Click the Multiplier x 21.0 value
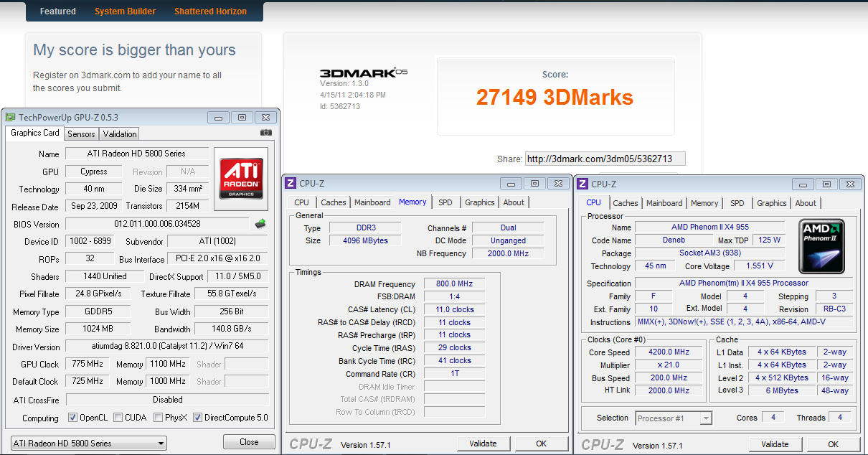Image resolution: width=868 pixels, height=455 pixels. coord(669,365)
